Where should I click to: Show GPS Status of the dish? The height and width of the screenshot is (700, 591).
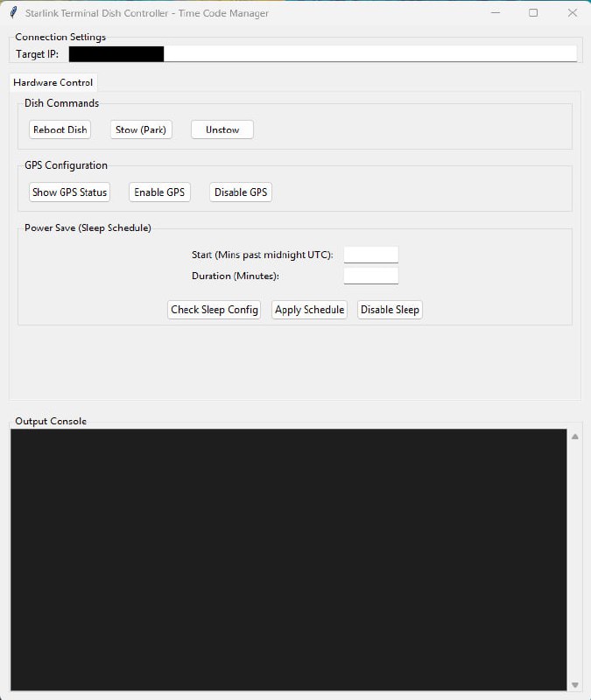tap(69, 192)
